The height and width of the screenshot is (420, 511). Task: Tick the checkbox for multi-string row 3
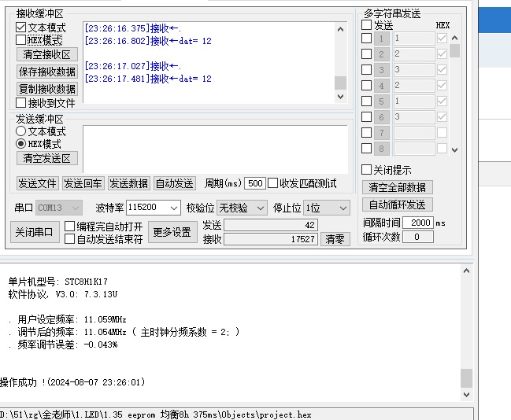click(366, 69)
